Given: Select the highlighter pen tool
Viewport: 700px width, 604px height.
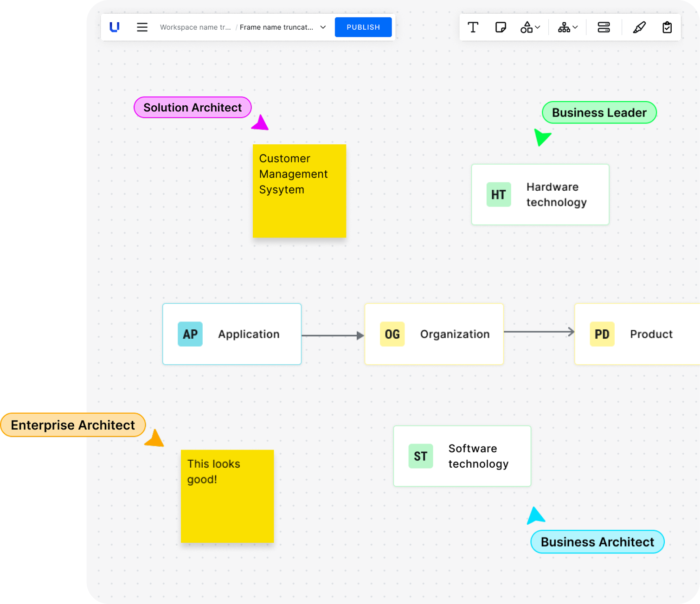Looking at the screenshot, I should 639,27.
